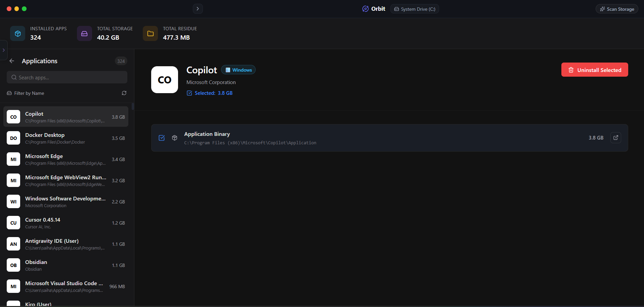644x307 pixels.
Task: Click the CU icon for Cursor
Action: (13, 223)
